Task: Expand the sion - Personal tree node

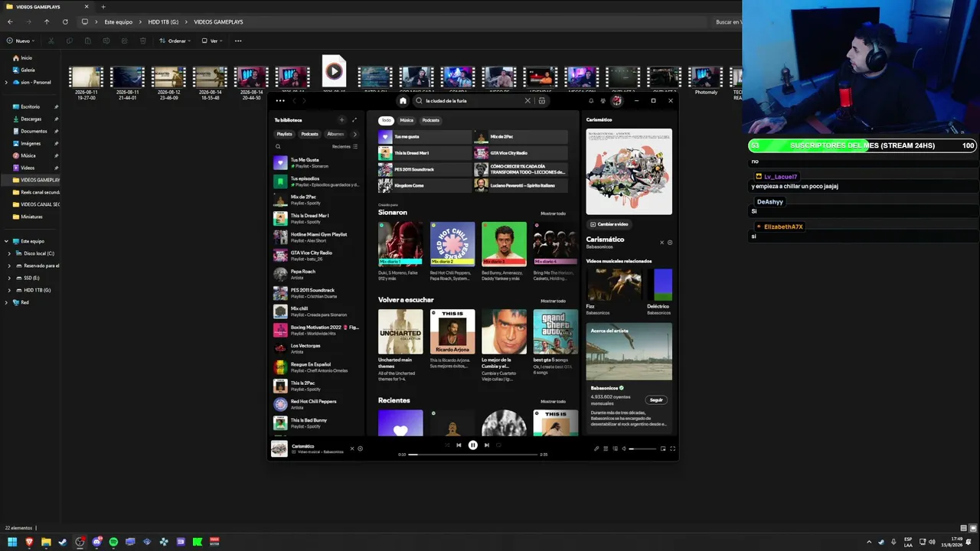Action: tap(6, 82)
